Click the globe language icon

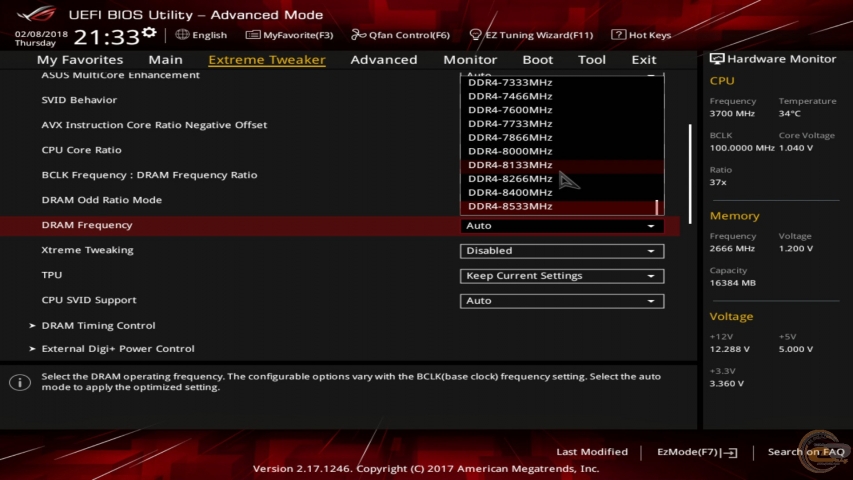click(x=182, y=34)
